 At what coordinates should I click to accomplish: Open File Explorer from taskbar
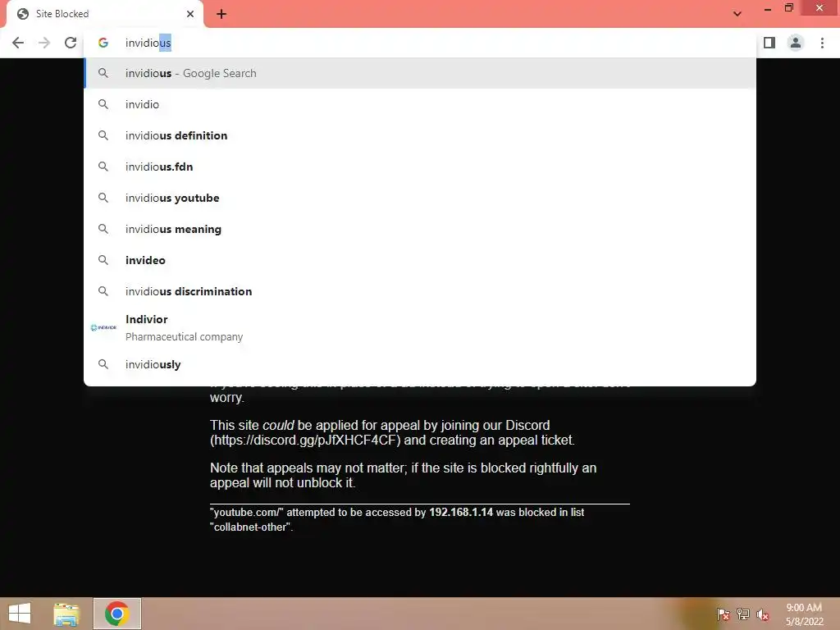(66, 614)
